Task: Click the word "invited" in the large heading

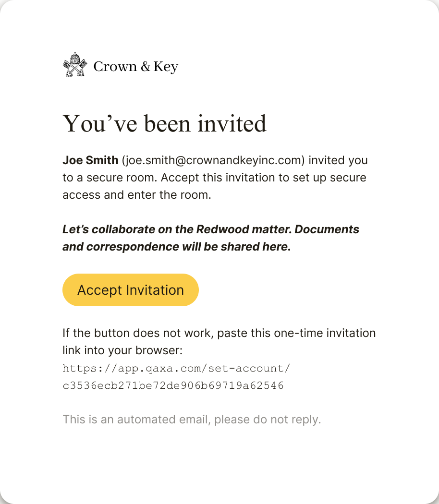Action: click(x=232, y=123)
